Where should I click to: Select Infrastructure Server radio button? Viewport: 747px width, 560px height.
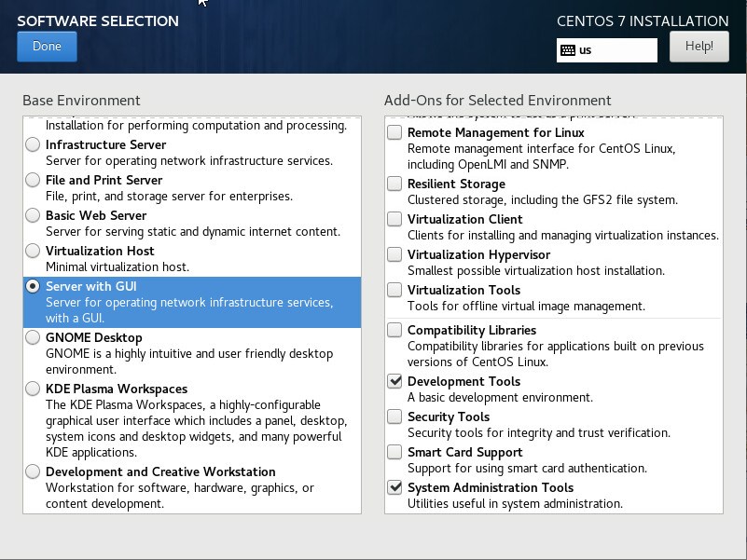click(x=33, y=144)
